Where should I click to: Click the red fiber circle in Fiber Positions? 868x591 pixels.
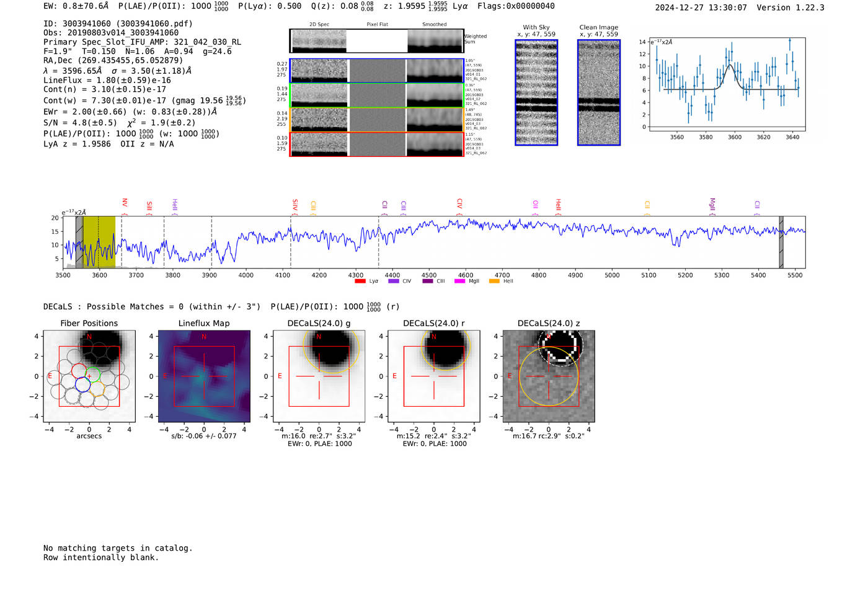click(x=79, y=371)
